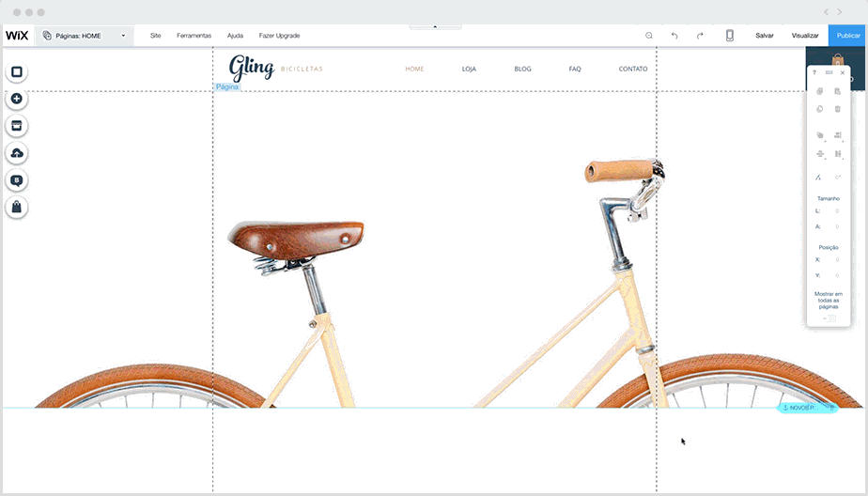Image resolution: width=868 pixels, height=496 pixels.
Task: Open the Páginas: HOME dropdown
Action: [x=85, y=36]
